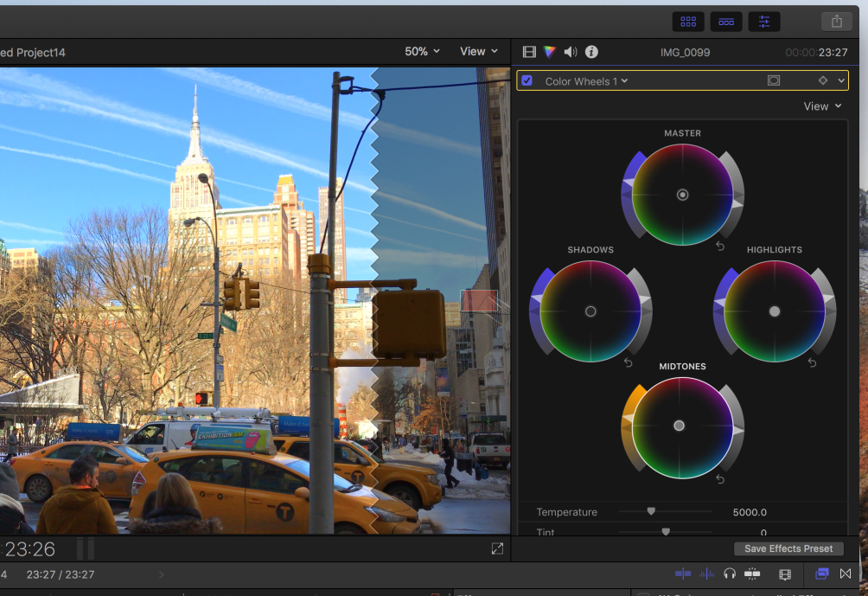The height and width of the screenshot is (596, 868).
Task: Open the viewer zoom 50% dropdown
Action: coord(421,51)
